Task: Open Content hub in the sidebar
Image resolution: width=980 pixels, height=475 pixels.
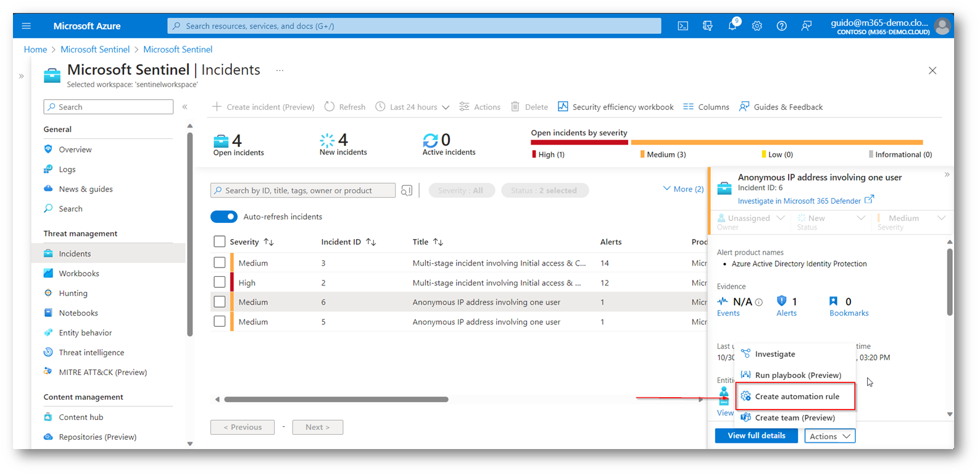Action: pos(81,418)
